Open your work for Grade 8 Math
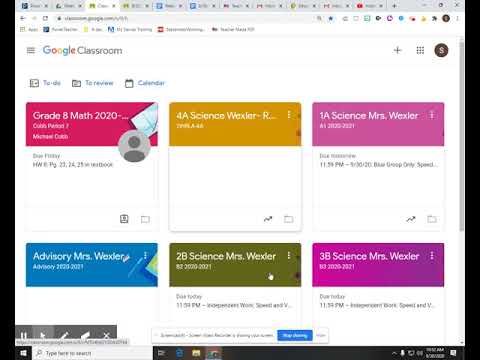Viewport: 480px width, 360px height. (124, 219)
